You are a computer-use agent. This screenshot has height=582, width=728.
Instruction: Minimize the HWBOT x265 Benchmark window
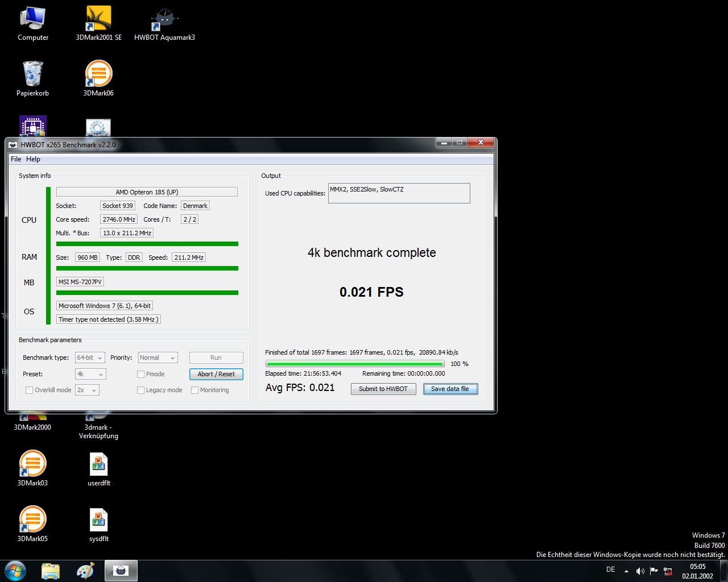[444, 143]
